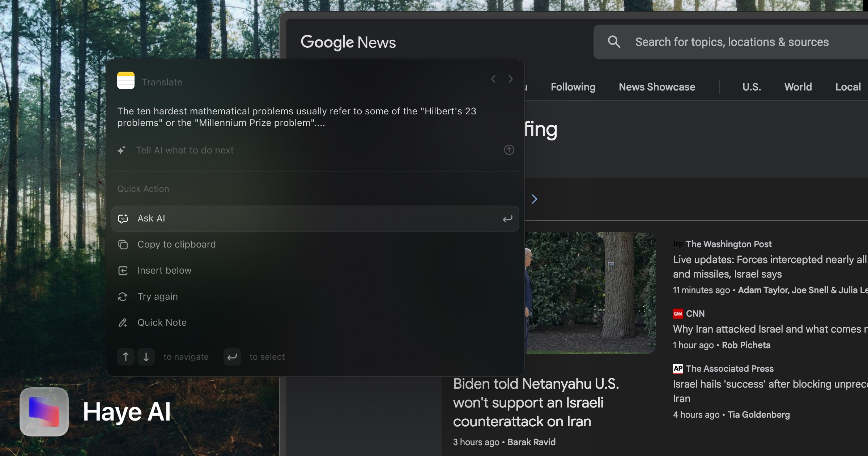The image size is (868, 456).
Task: Click the Haye AI app logo
Action: 44,412
